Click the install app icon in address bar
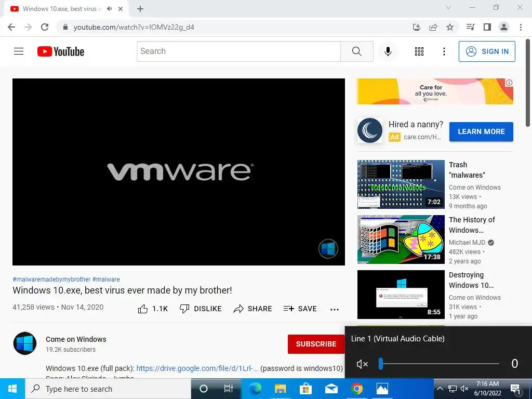The width and height of the screenshot is (532, 399). point(417,27)
